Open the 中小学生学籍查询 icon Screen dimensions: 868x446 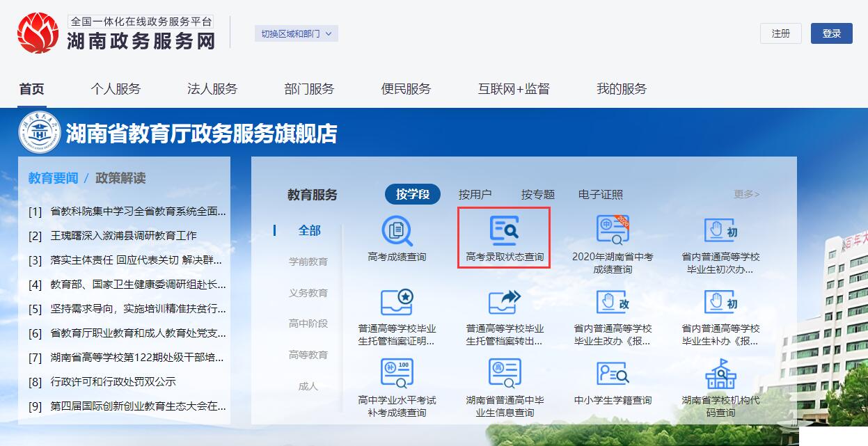pos(613,374)
